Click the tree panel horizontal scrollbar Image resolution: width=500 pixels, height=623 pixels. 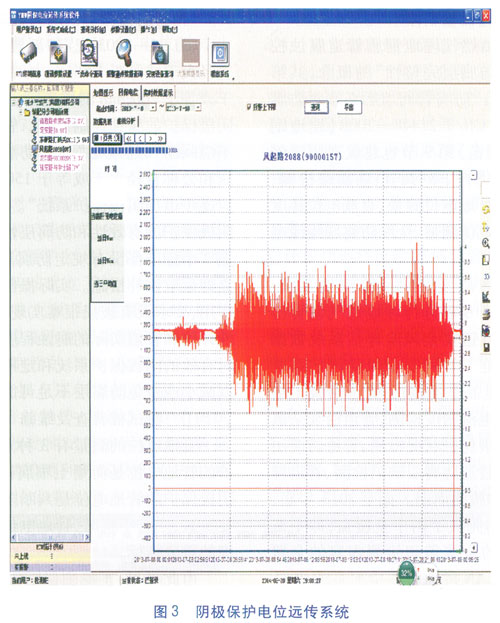click(50, 538)
